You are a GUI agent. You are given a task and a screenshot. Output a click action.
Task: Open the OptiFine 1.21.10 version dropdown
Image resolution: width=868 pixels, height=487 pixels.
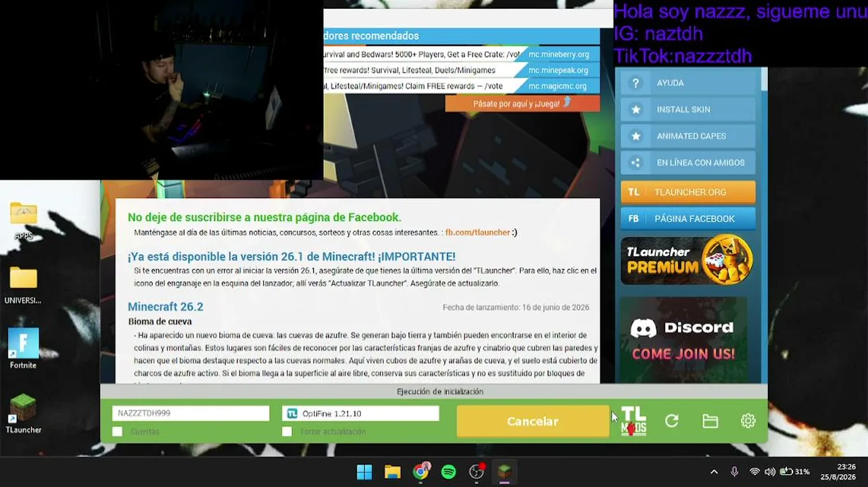360,413
